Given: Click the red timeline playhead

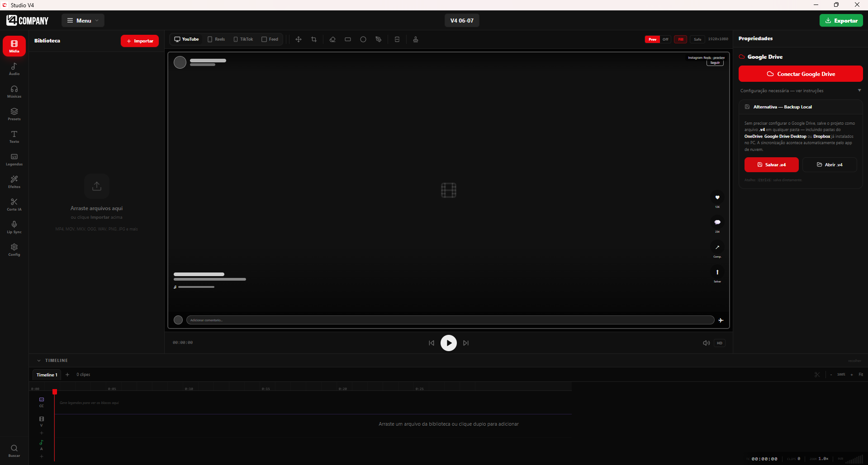Looking at the screenshot, I should pyautogui.click(x=55, y=392).
